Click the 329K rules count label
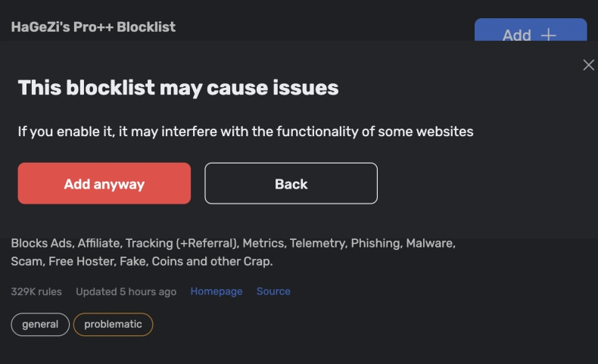The width and height of the screenshot is (598, 364). (x=36, y=291)
